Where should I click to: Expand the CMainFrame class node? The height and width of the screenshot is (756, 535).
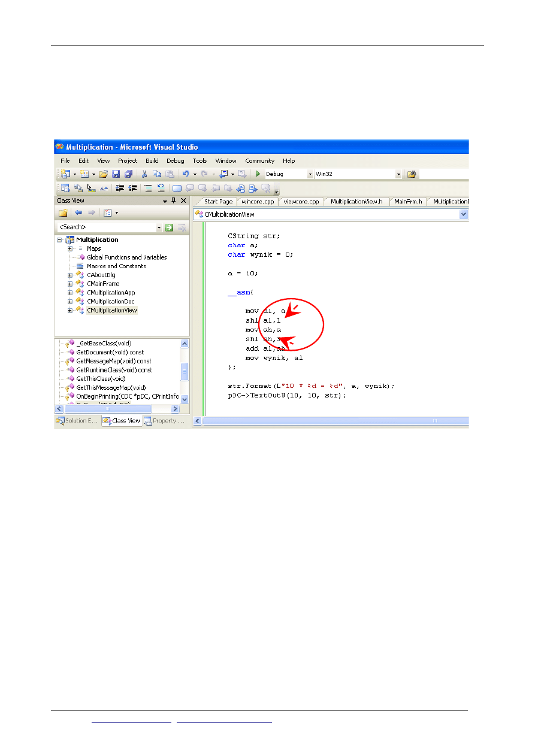tap(70, 284)
